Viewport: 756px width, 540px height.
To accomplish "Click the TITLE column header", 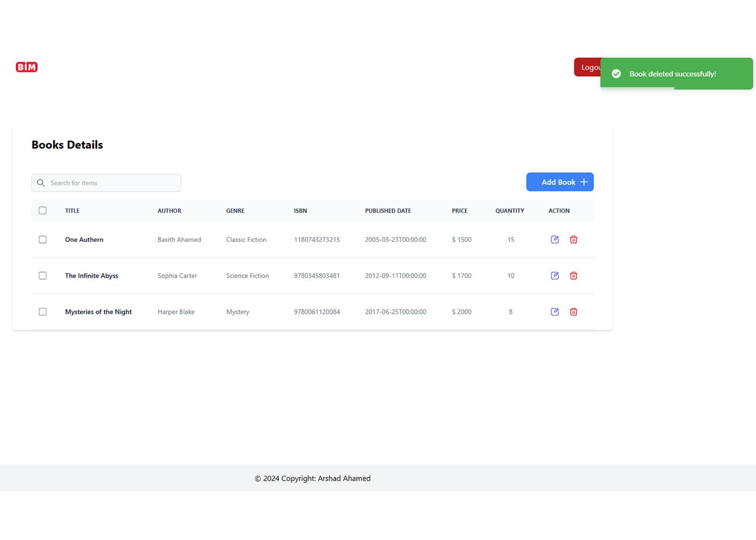I will pyautogui.click(x=72, y=211).
